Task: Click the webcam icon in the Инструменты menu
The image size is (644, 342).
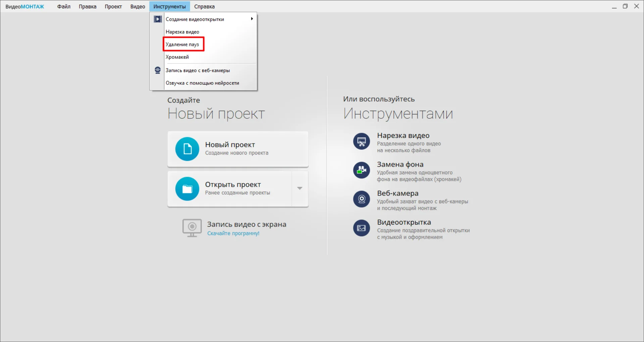Action: pos(157,70)
